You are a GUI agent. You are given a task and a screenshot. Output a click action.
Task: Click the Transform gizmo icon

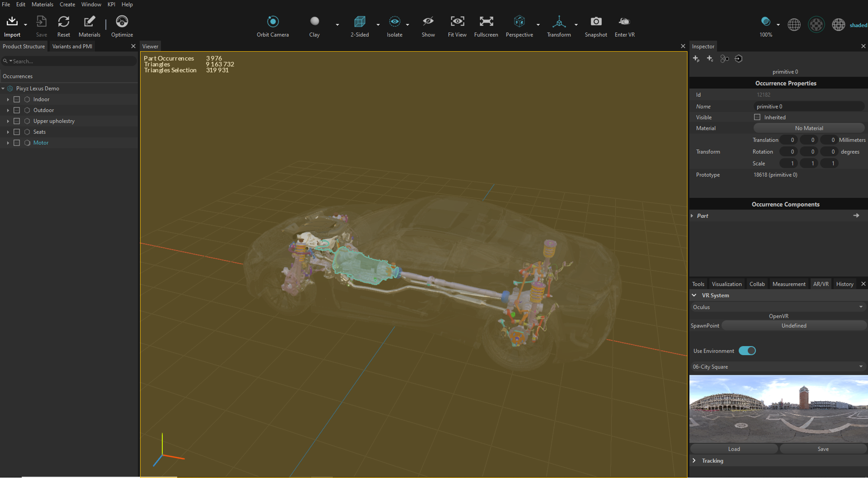click(559, 22)
